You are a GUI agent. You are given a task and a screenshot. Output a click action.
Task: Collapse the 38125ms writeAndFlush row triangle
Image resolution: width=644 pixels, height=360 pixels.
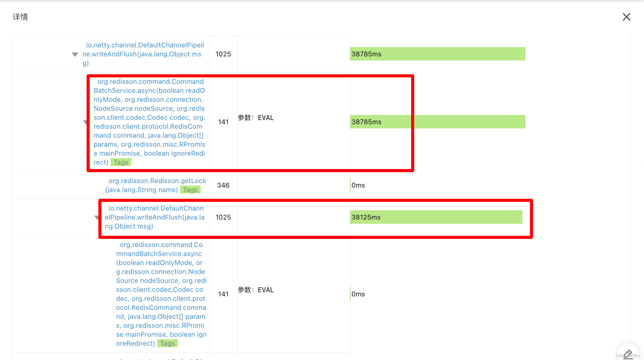96,218
